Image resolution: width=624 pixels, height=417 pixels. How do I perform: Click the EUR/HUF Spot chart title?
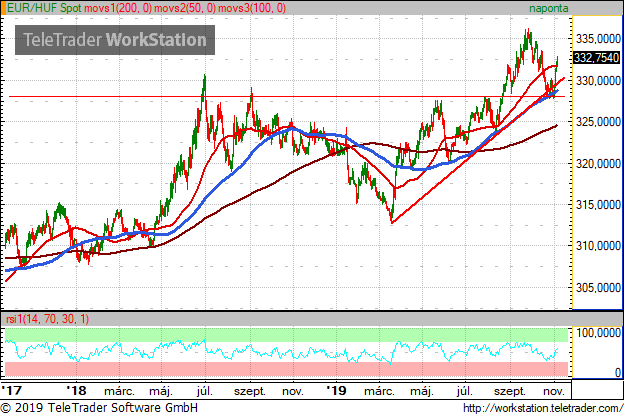coord(44,8)
